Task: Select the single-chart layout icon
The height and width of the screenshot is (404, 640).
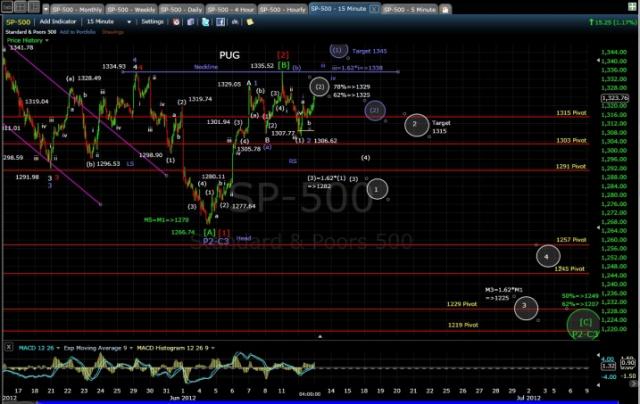Action: (x=7, y=7)
